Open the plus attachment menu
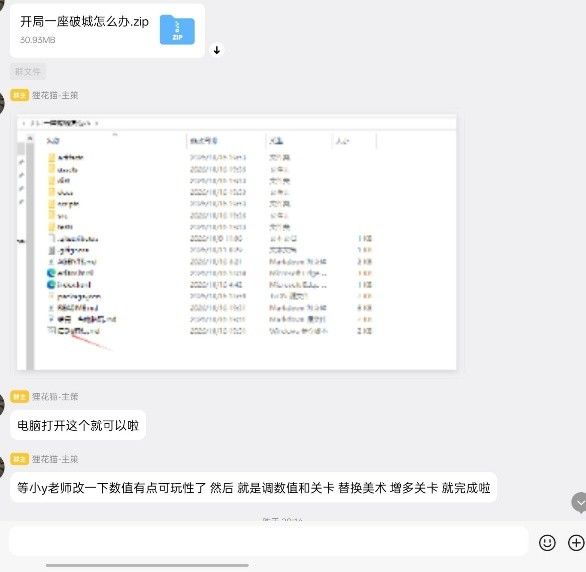The width and height of the screenshot is (586, 572). [576, 542]
